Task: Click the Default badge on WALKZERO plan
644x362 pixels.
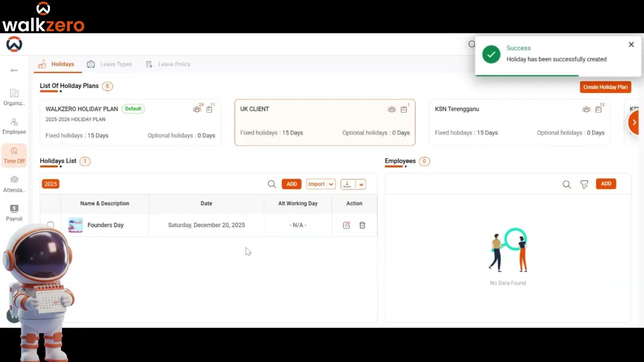Action: pyautogui.click(x=133, y=109)
